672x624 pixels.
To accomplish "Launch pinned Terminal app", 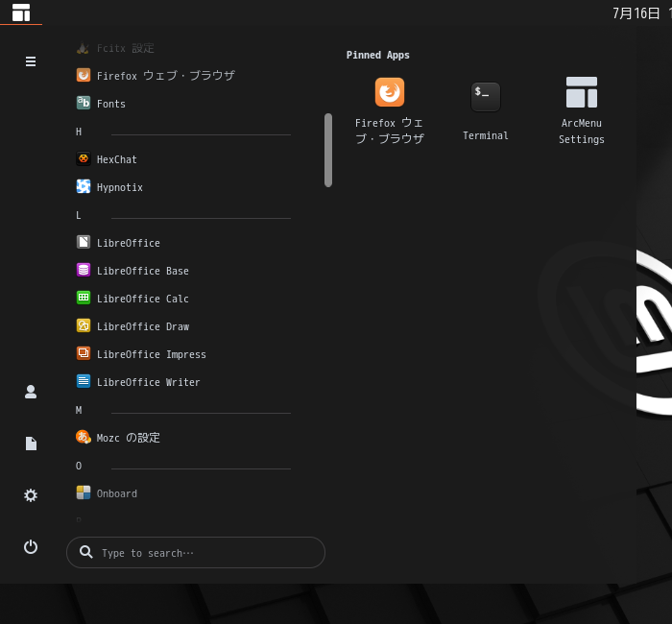I will 485,111.
